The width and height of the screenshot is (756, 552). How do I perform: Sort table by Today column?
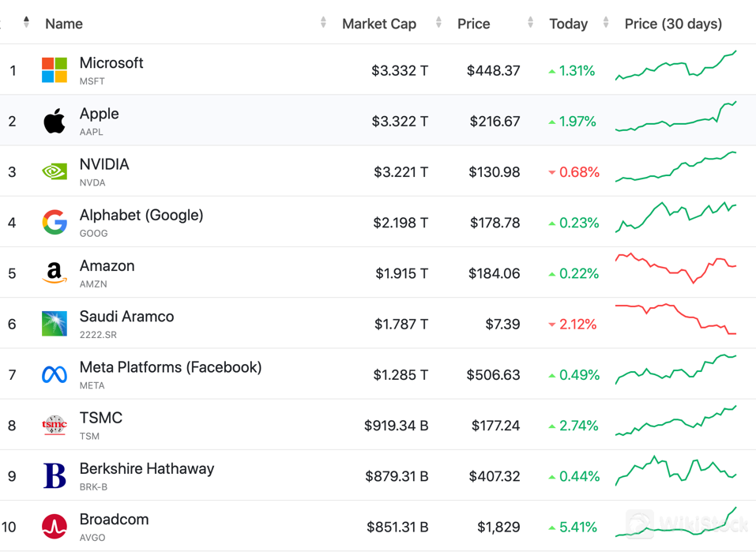(568, 24)
